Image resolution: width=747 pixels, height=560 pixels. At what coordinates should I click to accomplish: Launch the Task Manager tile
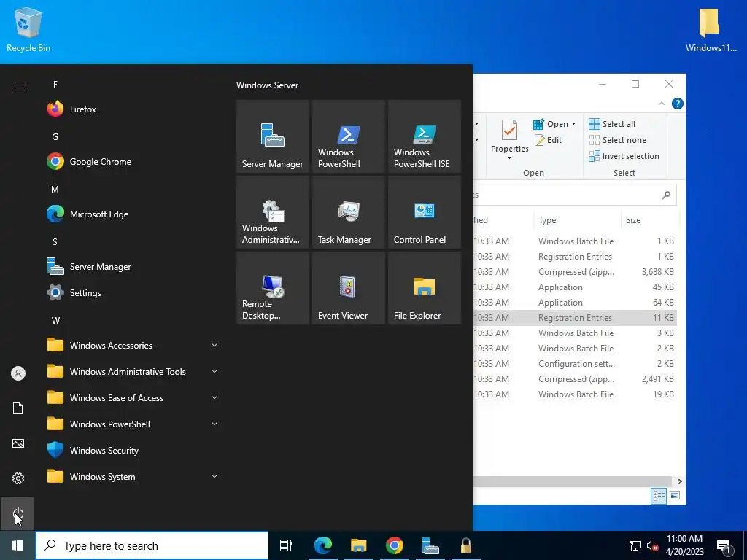tap(348, 212)
